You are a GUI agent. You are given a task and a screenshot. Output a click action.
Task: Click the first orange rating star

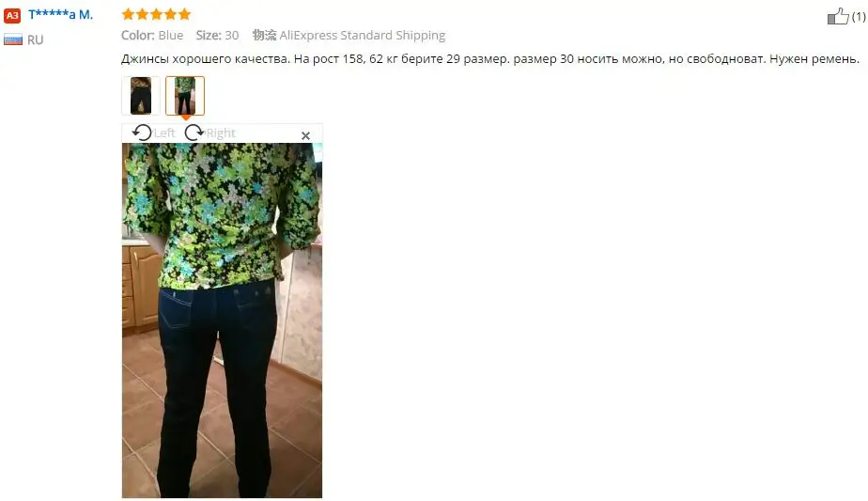pyautogui.click(x=128, y=14)
